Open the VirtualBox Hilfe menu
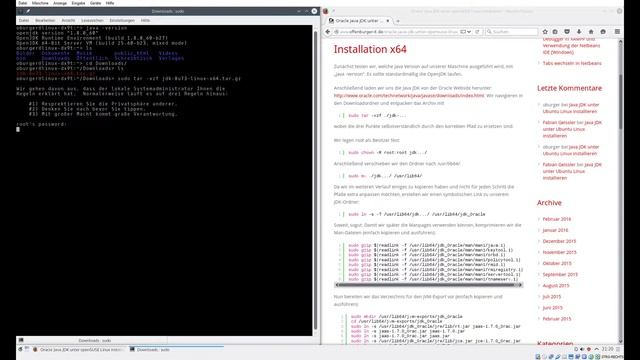Viewport: 640px width, 360px height. (110, 3)
